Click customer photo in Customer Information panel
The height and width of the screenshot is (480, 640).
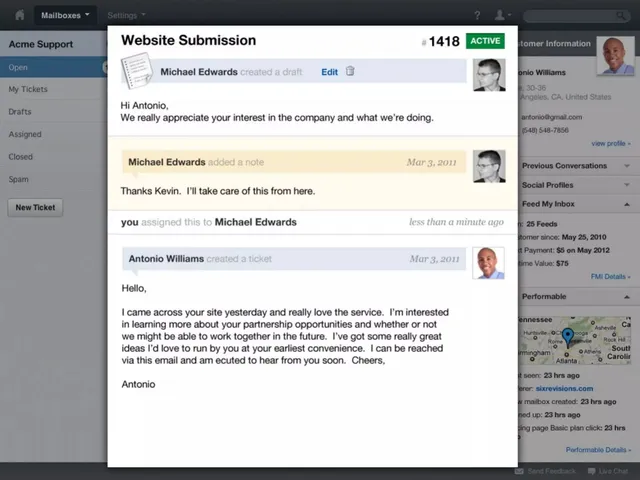coord(616,56)
